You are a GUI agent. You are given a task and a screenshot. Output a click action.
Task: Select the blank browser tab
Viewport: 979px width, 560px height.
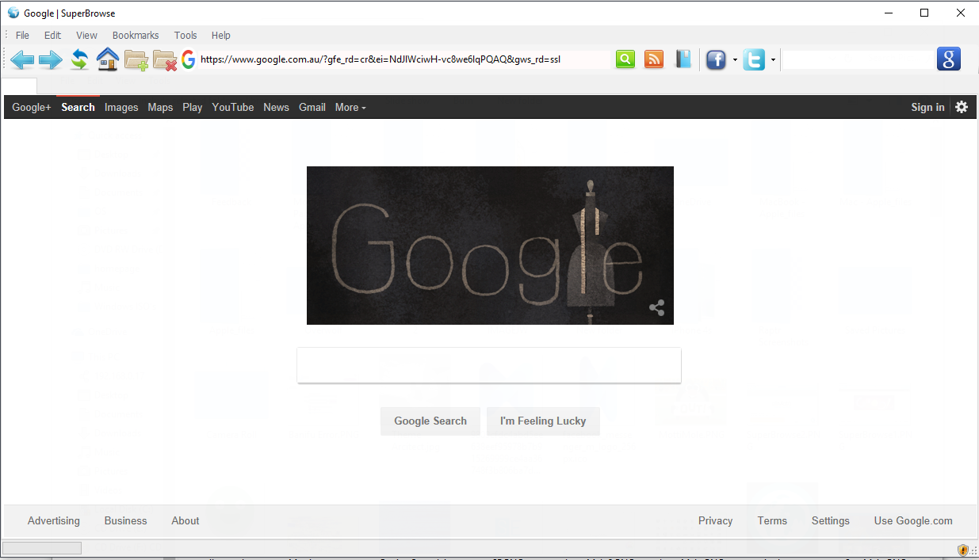click(x=20, y=86)
